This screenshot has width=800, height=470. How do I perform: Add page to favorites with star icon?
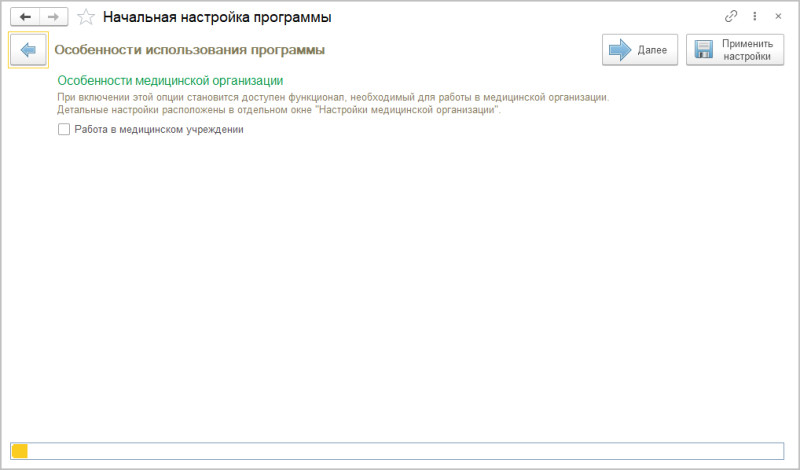[86, 17]
